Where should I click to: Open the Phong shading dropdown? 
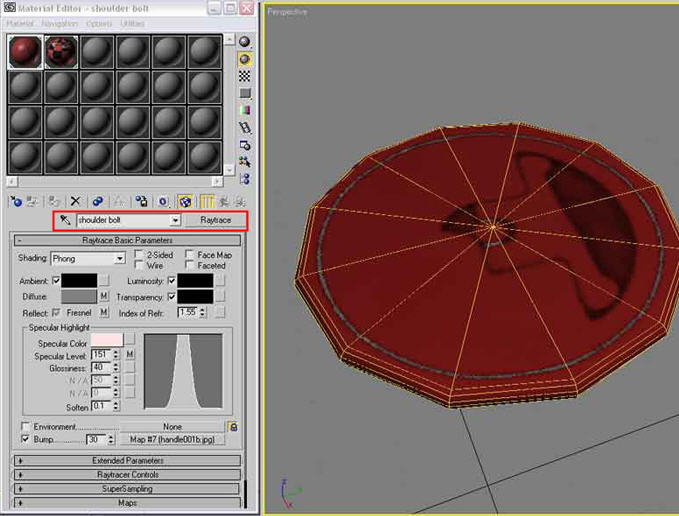118,258
